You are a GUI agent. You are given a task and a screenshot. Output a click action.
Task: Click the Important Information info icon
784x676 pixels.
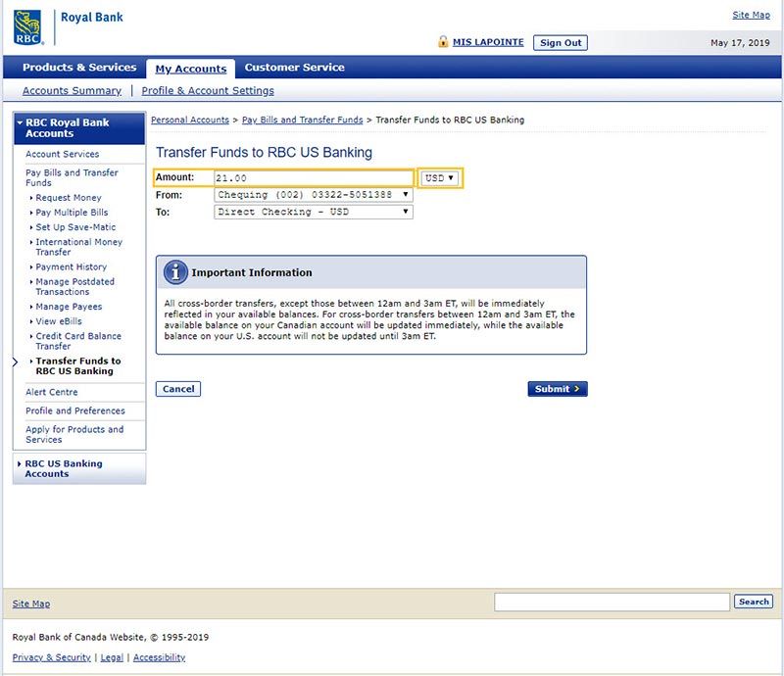pos(175,272)
